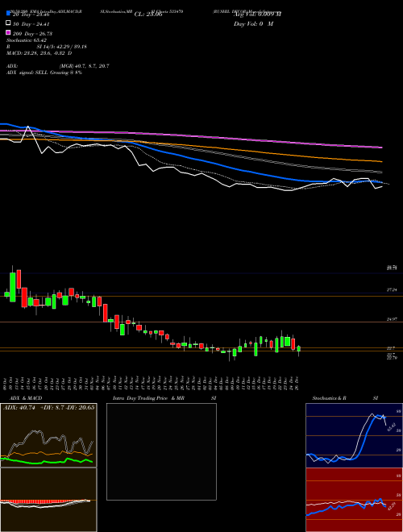Image resolution: width=403 pixels, height=532 pixels.
Task: Click the 'Avg Vol: 0.009 M' label
Action: tap(257, 15)
